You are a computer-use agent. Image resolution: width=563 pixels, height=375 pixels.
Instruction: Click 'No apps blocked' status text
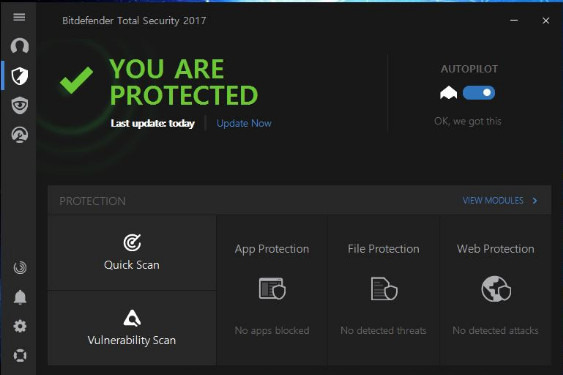tap(272, 330)
